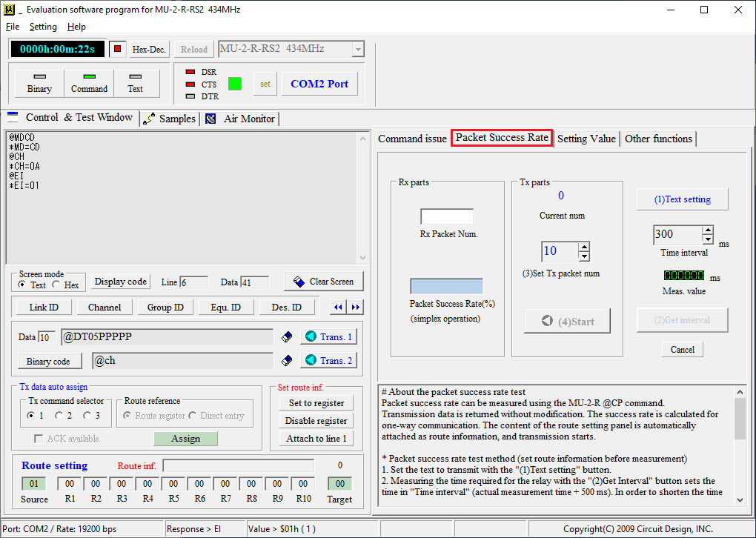Click the double right arrow button
756x538 pixels.
tap(355, 307)
